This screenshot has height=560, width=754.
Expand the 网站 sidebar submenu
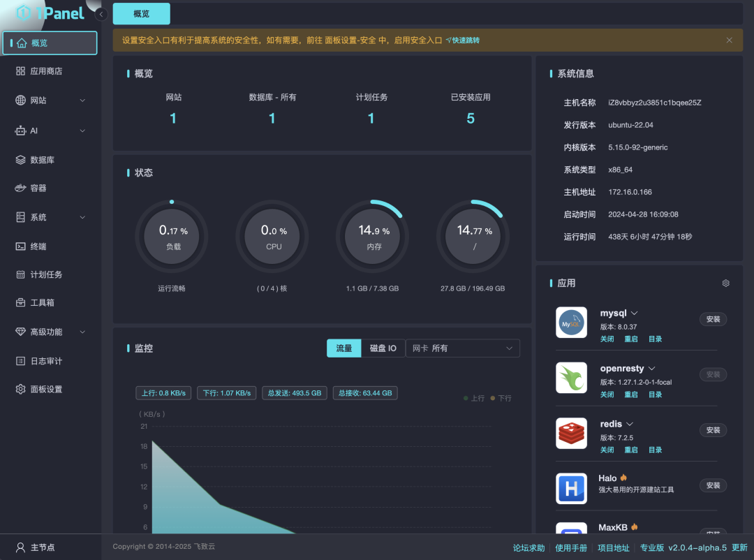[82, 101]
